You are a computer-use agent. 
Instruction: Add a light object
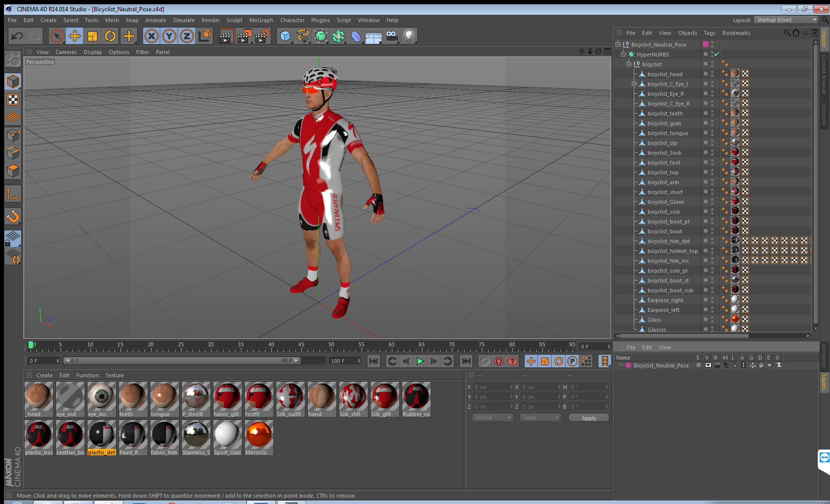pos(409,36)
